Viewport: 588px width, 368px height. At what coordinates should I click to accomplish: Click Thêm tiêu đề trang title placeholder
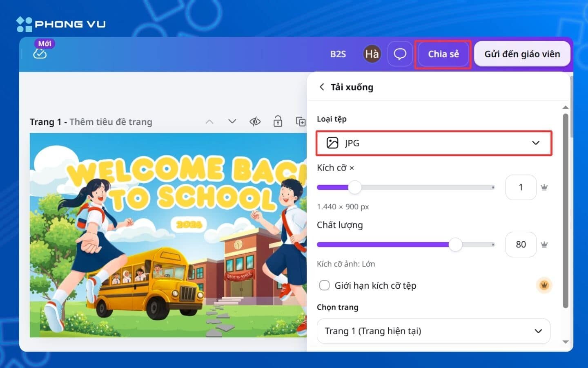coord(111,122)
